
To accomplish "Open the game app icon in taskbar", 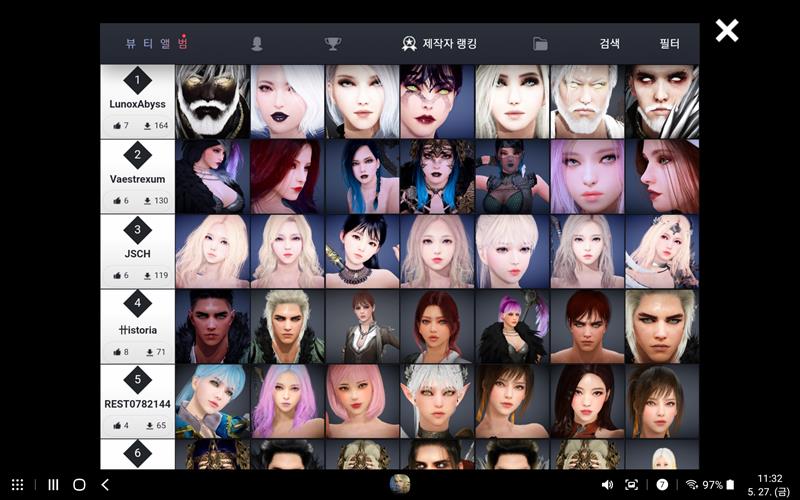I will (x=399, y=484).
